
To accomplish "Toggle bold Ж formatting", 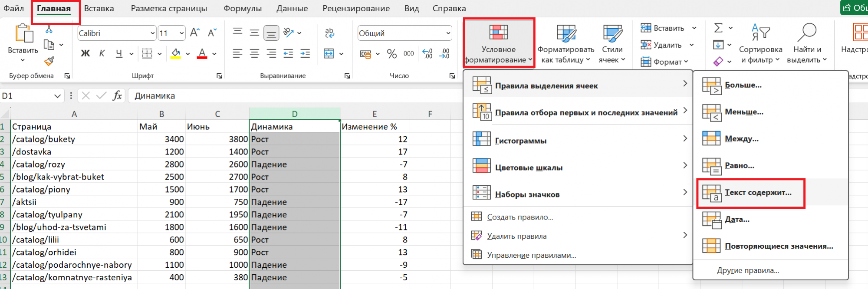I will (x=85, y=54).
